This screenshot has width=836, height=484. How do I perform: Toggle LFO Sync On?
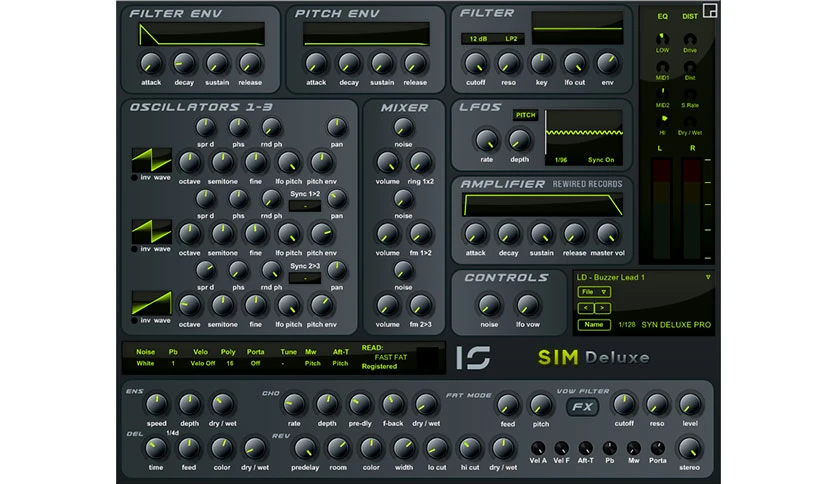coord(601,160)
